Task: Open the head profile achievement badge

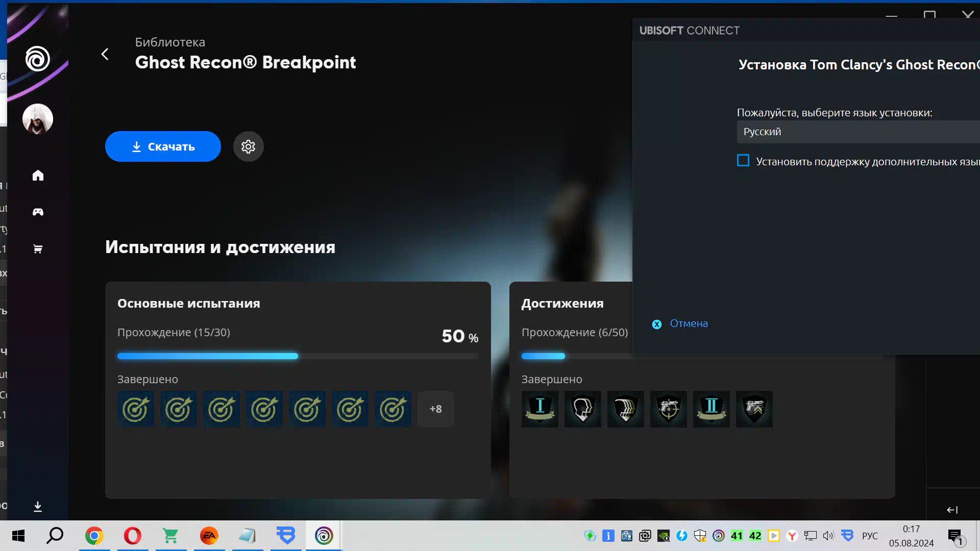Action: 583,409
